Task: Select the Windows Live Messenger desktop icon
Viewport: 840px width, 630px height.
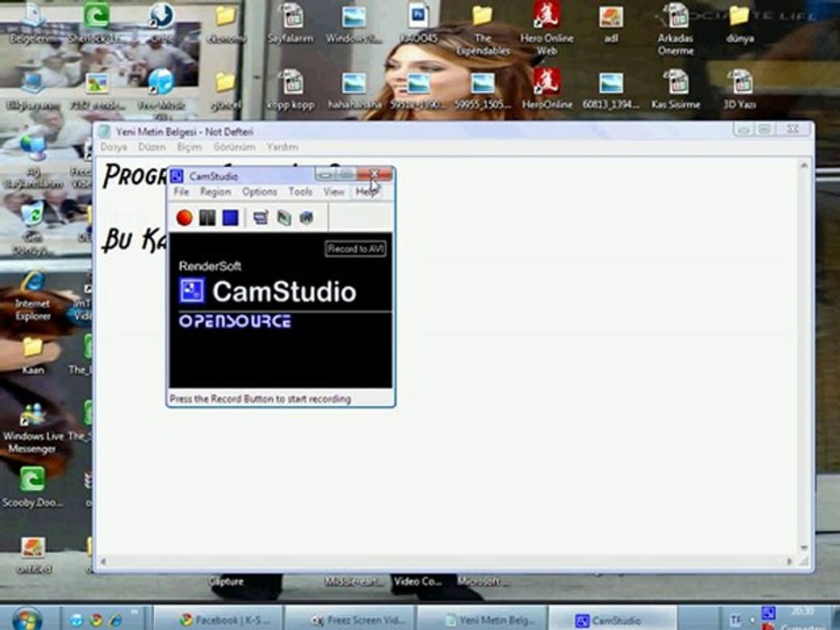Action: tap(32, 429)
